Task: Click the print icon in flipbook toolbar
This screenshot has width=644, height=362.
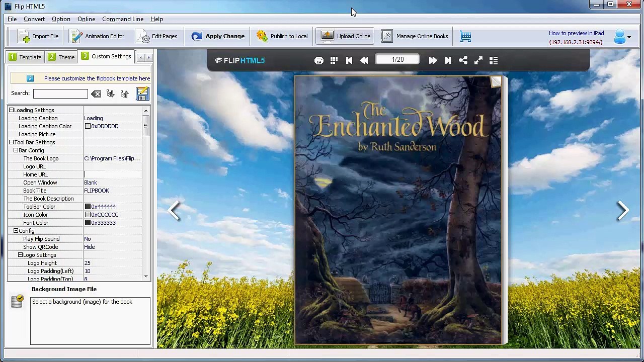Action: click(x=319, y=60)
